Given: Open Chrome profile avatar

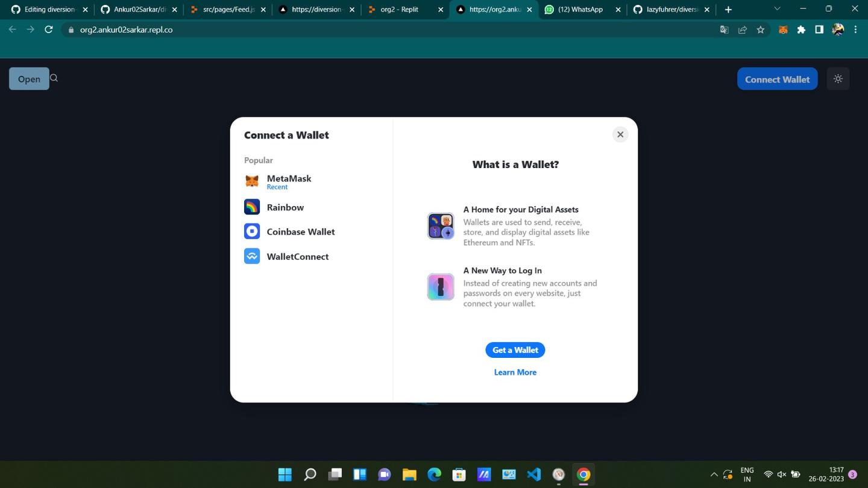Looking at the screenshot, I should tap(838, 30).
